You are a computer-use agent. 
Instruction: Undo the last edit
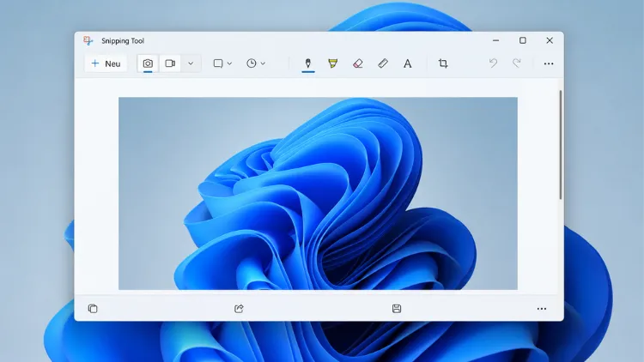pos(493,63)
